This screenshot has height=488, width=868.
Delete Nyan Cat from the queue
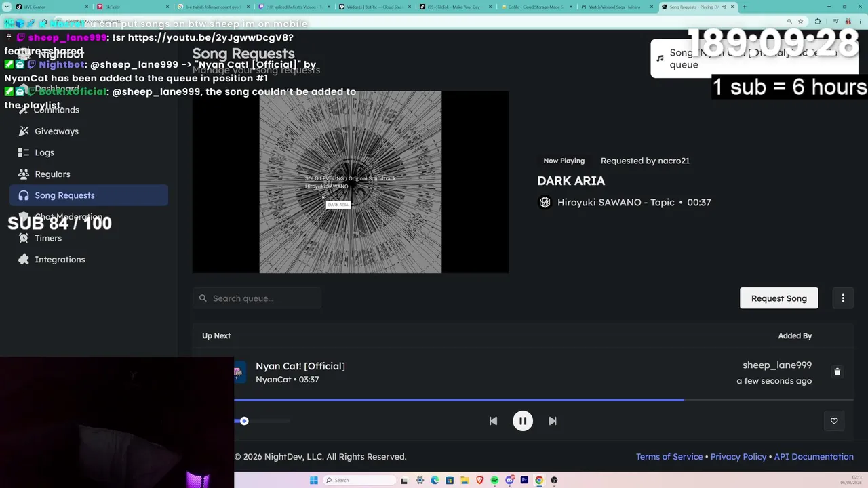[837, 372]
